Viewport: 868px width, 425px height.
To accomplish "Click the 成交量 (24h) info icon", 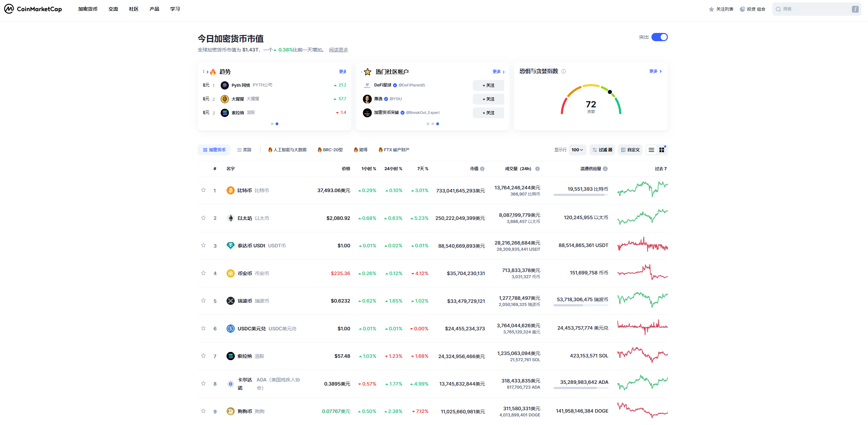I will (537, 169).
